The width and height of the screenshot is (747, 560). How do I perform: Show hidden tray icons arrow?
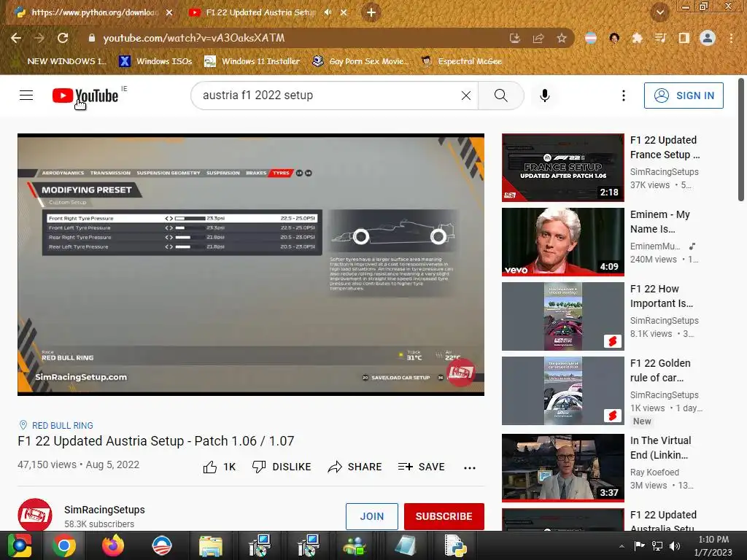click(622, 546)
